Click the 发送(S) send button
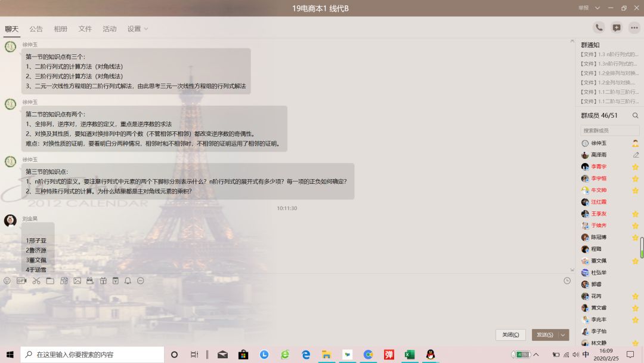 (545, 335)
